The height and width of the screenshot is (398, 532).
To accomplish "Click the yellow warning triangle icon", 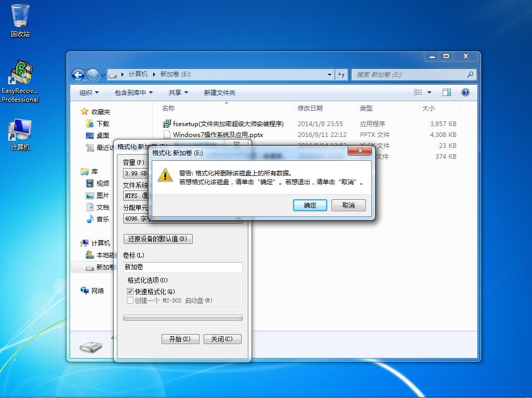I will point(165,175).
